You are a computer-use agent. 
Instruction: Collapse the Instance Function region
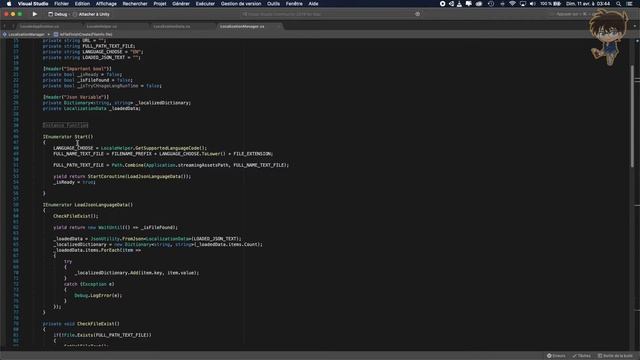65,125
